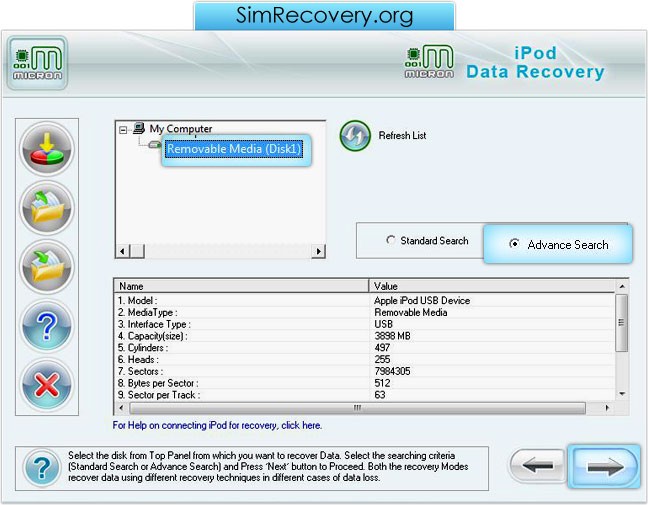Click the '5. Cylinders :' row name

click(x=143, y=348)
